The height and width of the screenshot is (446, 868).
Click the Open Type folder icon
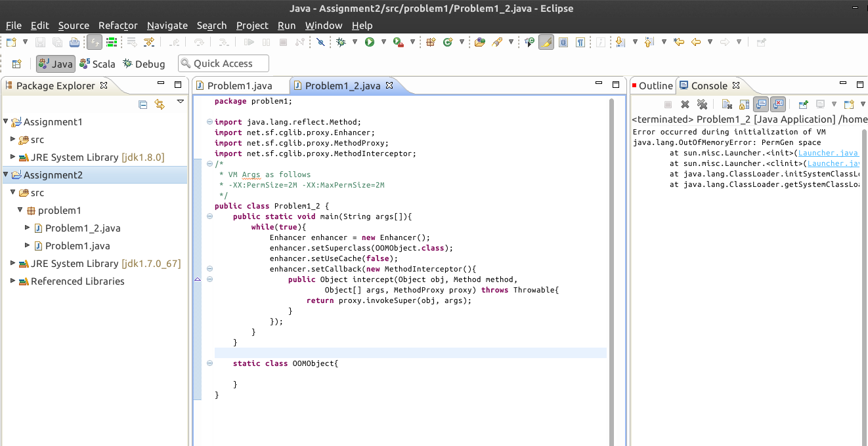[x=480, y=42]
